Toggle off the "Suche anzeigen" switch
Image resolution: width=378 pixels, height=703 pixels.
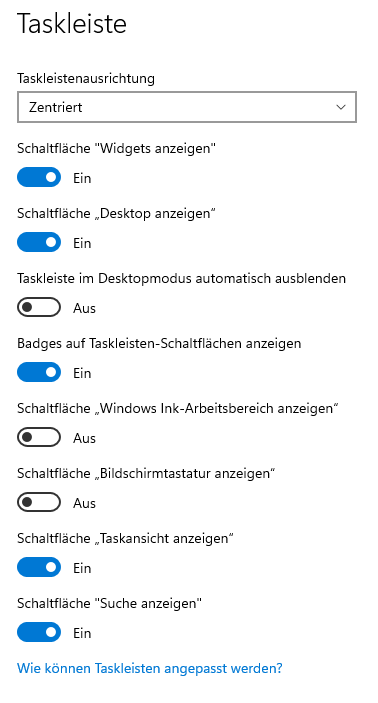pos(39,632)
